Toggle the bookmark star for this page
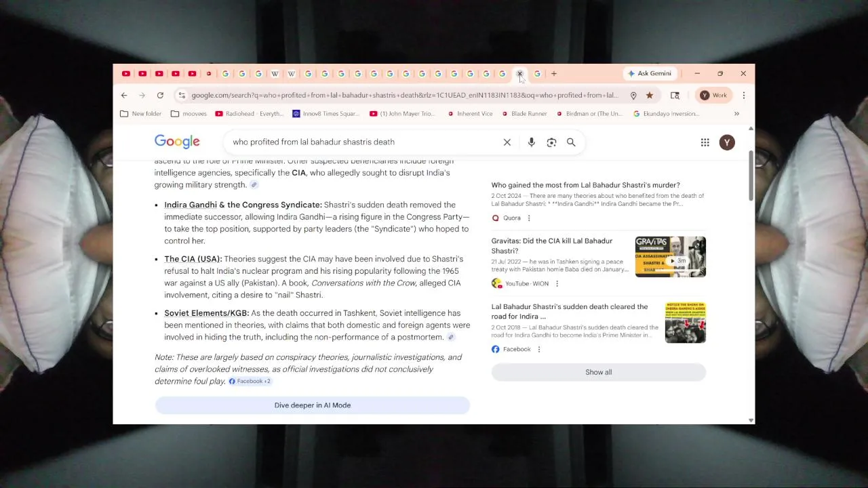 [x=650, y=96]
